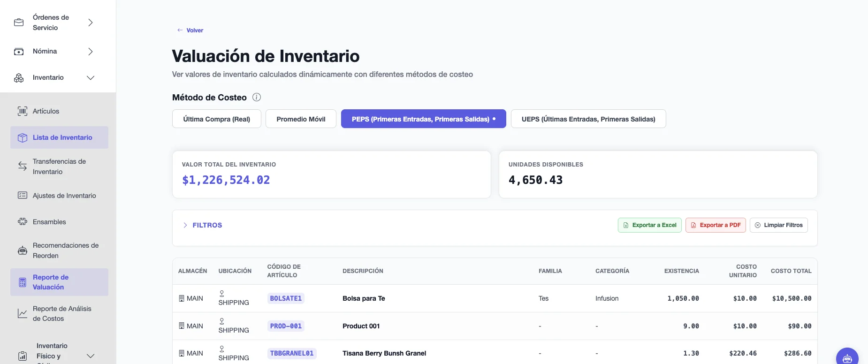Open Recomendaciones de Reorden page
868x364 pixels.
click(59, 250)
